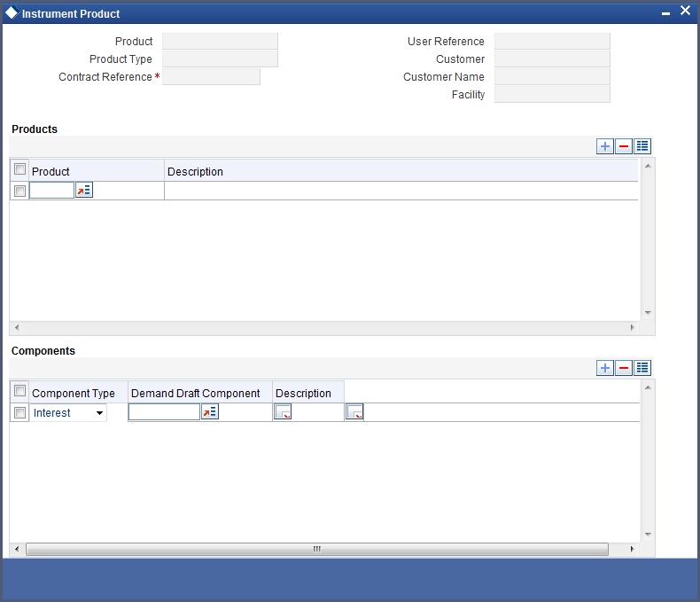The image size is (700, 602).
Task: Click the Product Type field
Action: 220,59
